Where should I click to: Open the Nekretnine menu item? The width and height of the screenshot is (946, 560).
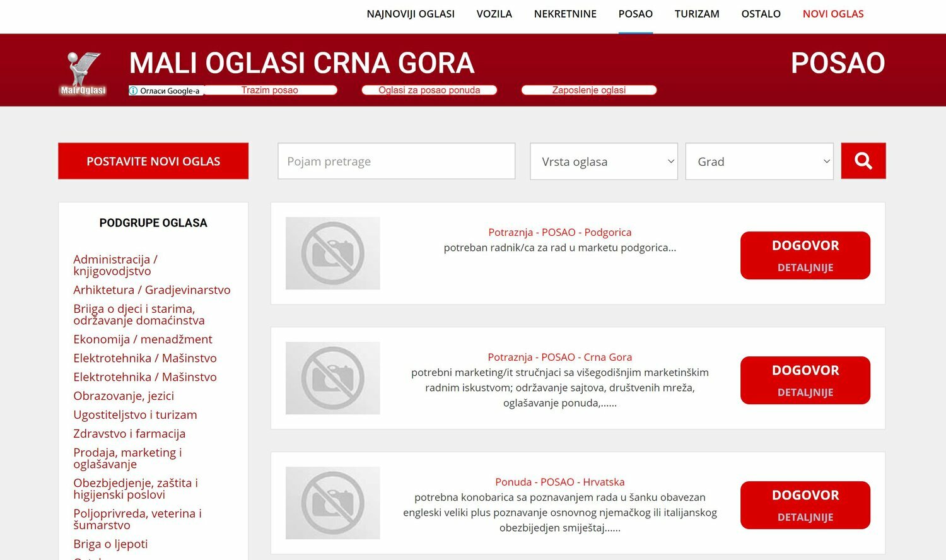click(x=565, y=14)
